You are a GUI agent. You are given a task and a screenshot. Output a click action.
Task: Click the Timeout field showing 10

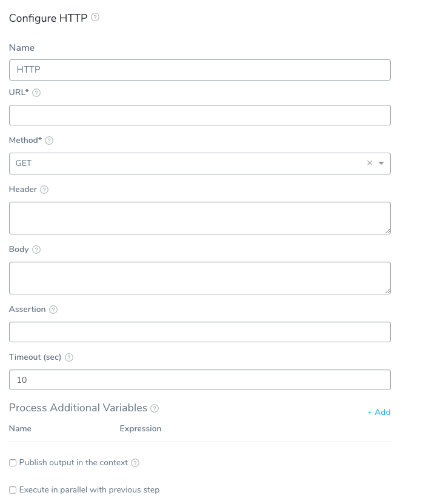pyautogui.click(x=200, y=380)
